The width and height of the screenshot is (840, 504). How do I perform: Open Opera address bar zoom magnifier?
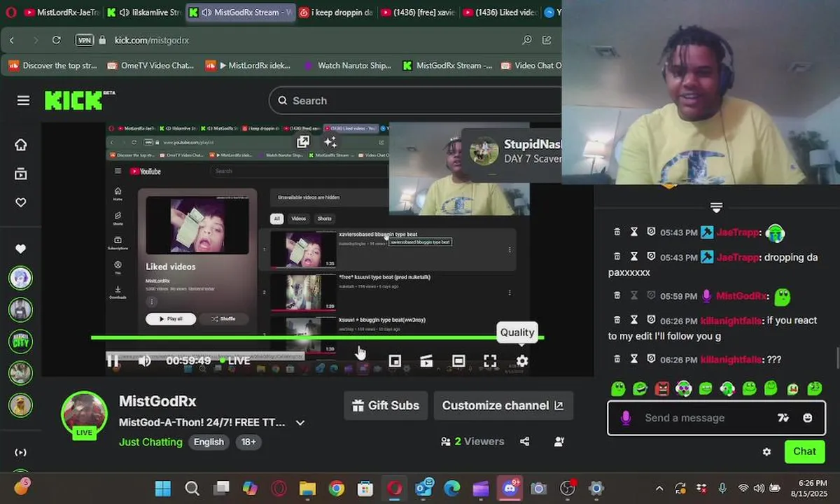pos(527,40)
